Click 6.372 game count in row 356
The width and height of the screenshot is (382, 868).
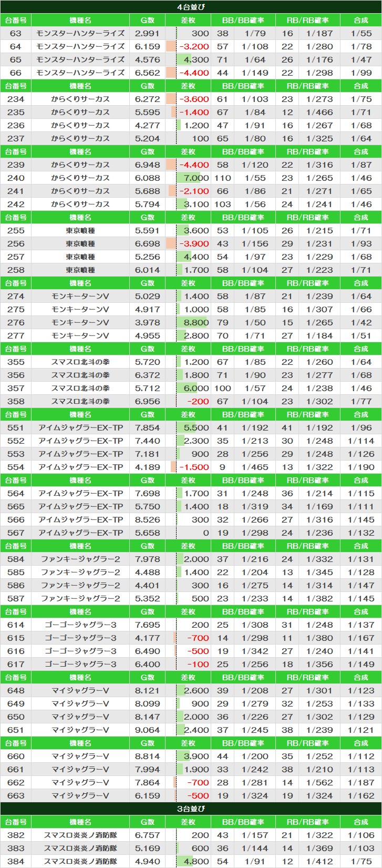(147, 375)
